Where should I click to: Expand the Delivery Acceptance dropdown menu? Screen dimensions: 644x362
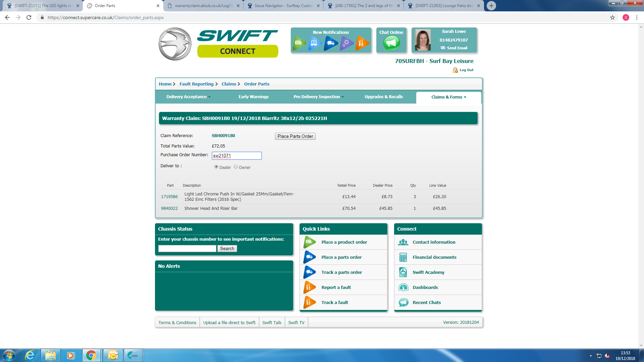[x=189, y=97]
